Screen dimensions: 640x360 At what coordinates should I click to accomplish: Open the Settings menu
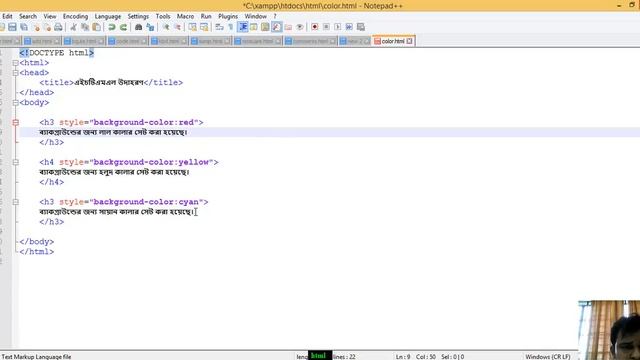pos(138,16)
